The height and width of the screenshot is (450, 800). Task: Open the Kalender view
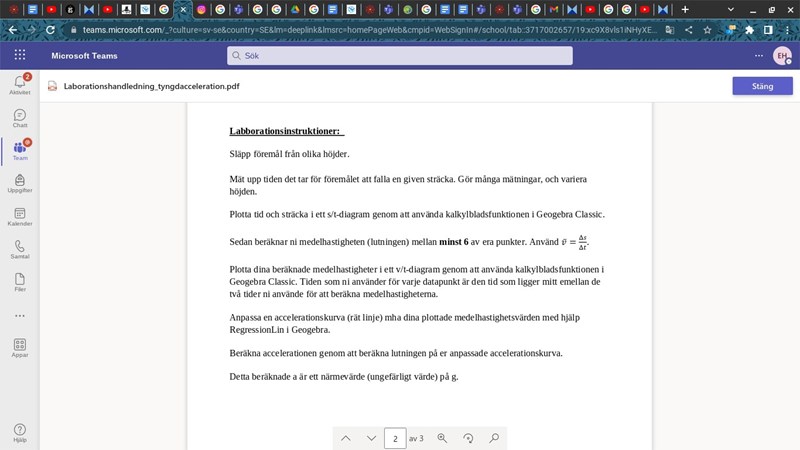(x=19, y=217)
